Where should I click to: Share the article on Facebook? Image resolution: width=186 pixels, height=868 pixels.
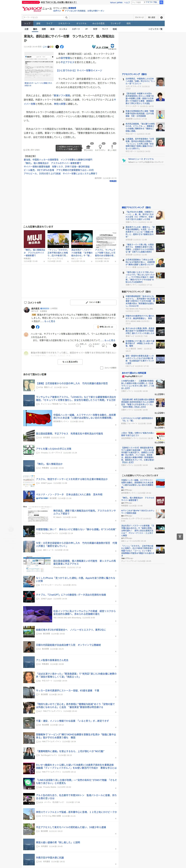tap(62, 47)
